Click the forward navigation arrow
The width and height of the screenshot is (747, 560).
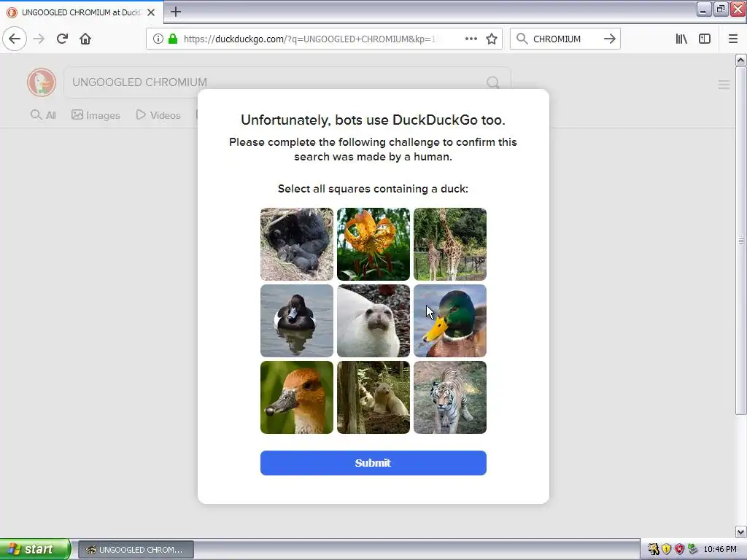click(39, 39)
